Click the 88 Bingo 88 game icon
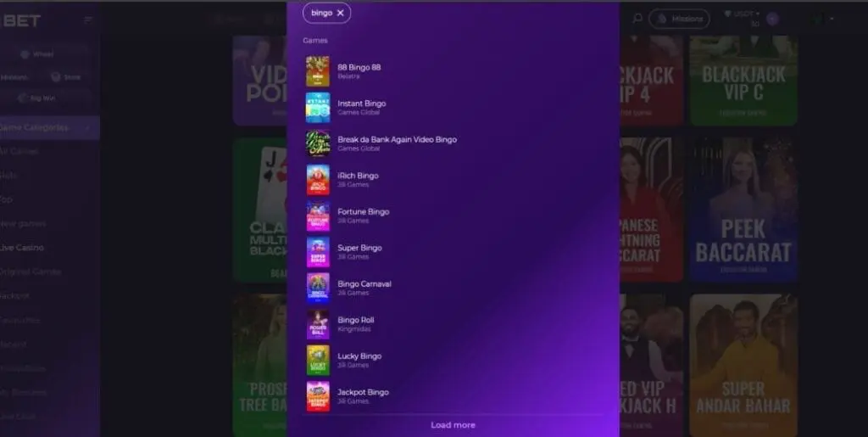This screenshot has height=437, width=868. [317, 71]
